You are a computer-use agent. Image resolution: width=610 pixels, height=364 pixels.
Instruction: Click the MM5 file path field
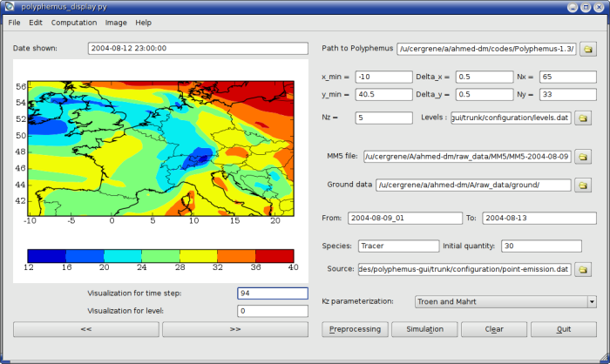click(x=467, y=157)
